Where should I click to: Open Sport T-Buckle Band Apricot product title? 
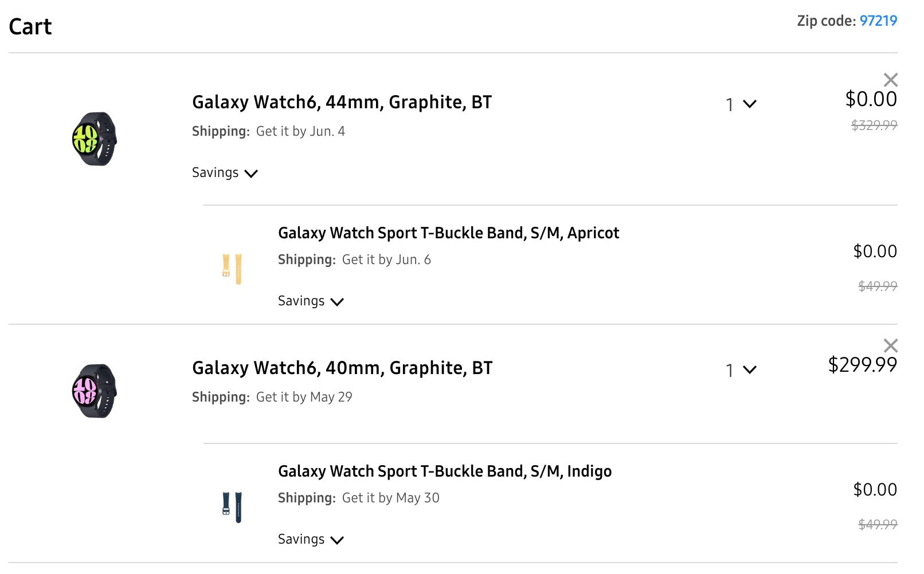point(448,233)
